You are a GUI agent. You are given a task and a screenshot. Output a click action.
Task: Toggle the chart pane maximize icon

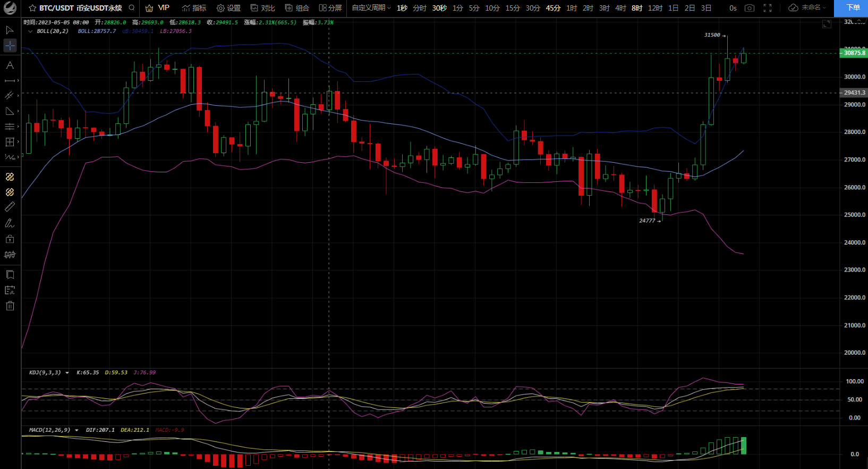[827, 24]
